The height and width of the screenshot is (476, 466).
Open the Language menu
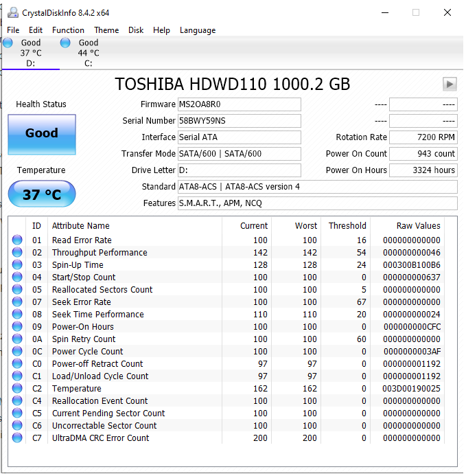coord(198,30)
